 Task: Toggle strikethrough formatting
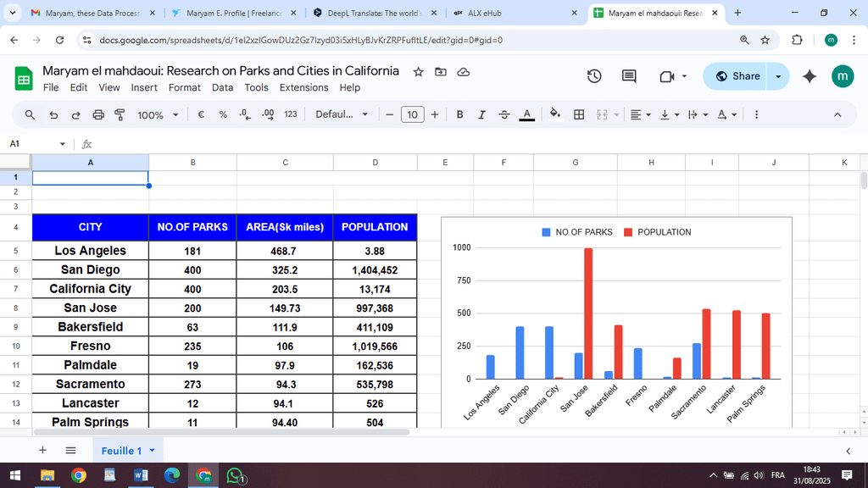point(504,114)
